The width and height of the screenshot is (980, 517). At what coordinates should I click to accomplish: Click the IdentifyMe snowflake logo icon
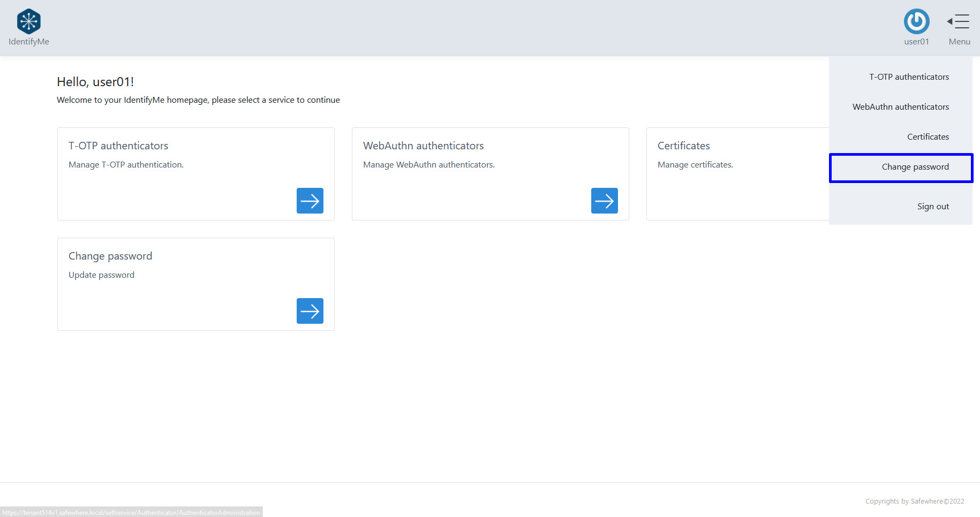(x=29, y=21)
